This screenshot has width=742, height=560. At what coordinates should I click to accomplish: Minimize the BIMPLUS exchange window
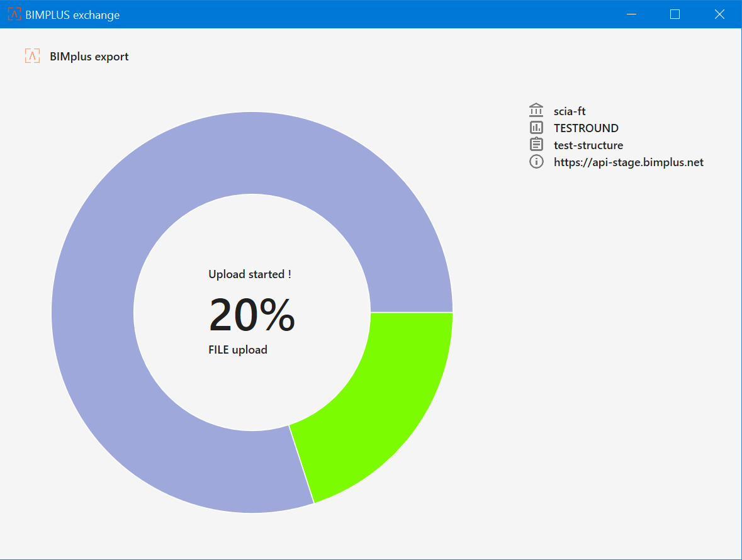(x=631, y=14)
